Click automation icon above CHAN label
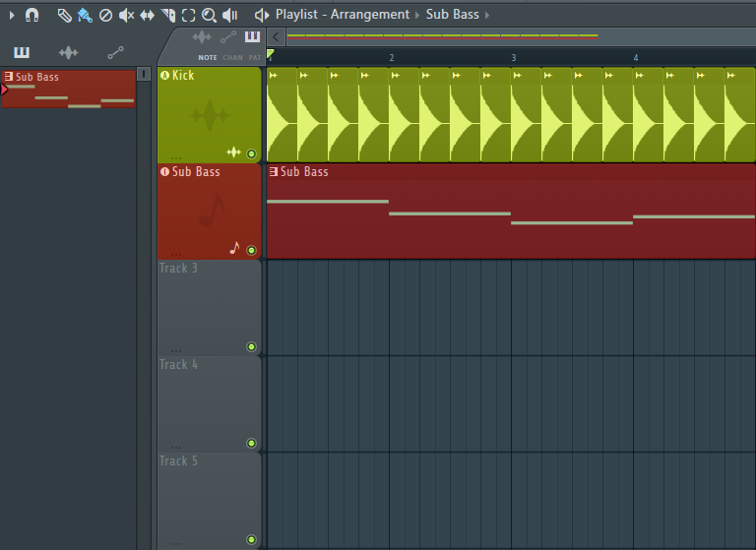Image resolution: width=756 pixels, height=550 pixels. click(x=228, y=36)
